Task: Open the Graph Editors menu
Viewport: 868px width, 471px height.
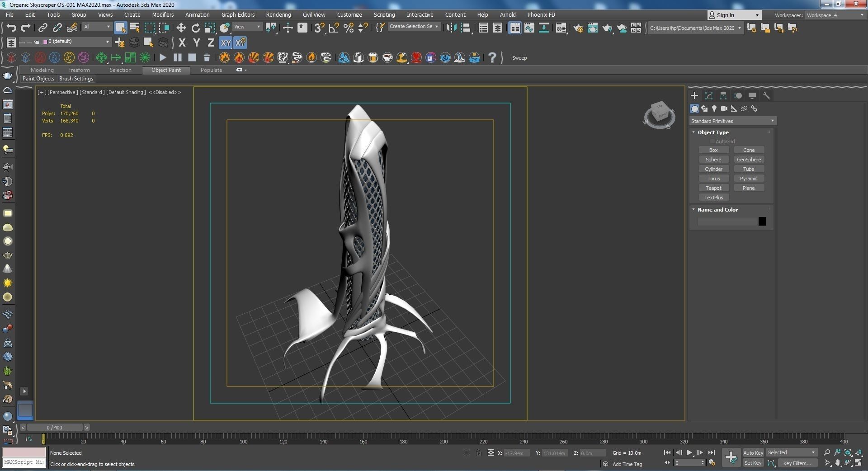Action: pyautogui.click(x=238, y=14)
